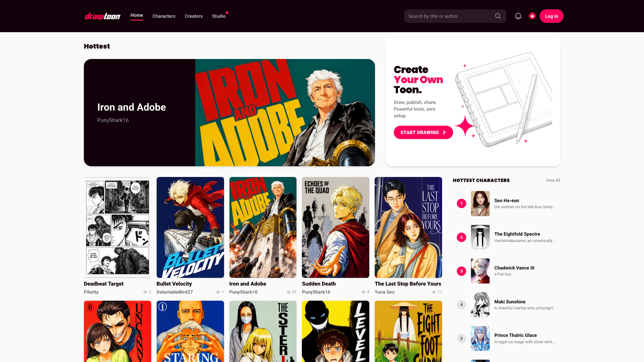This screenshot has width=644, height=362.
Task: Open Seo Ha-eun character portrait
Action: pos(480,203)
